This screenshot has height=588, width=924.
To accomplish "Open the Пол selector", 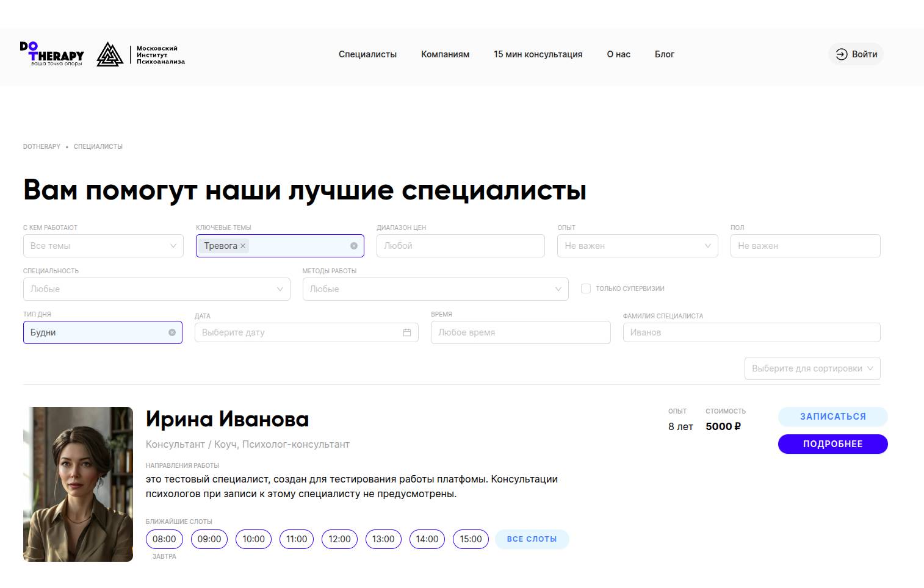I will 806,246.
